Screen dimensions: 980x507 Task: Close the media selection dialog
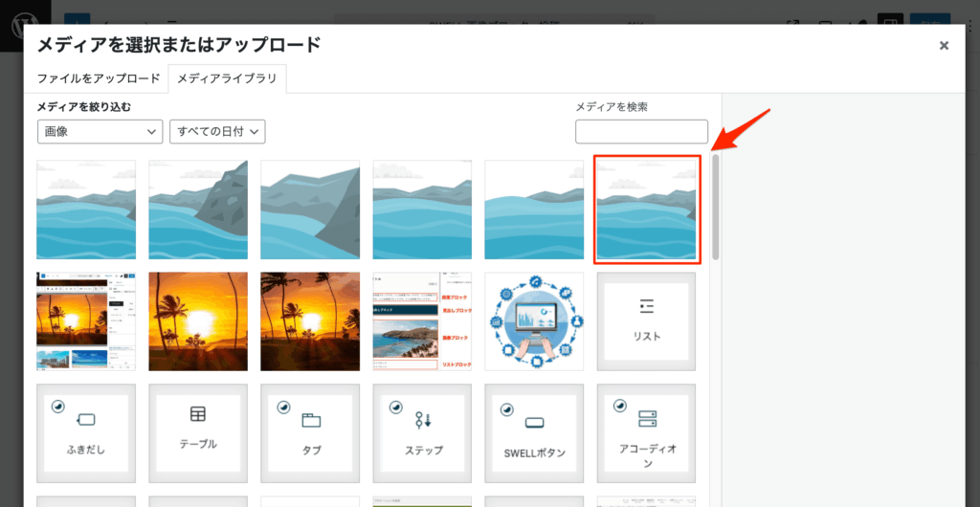tap(944, 45)
